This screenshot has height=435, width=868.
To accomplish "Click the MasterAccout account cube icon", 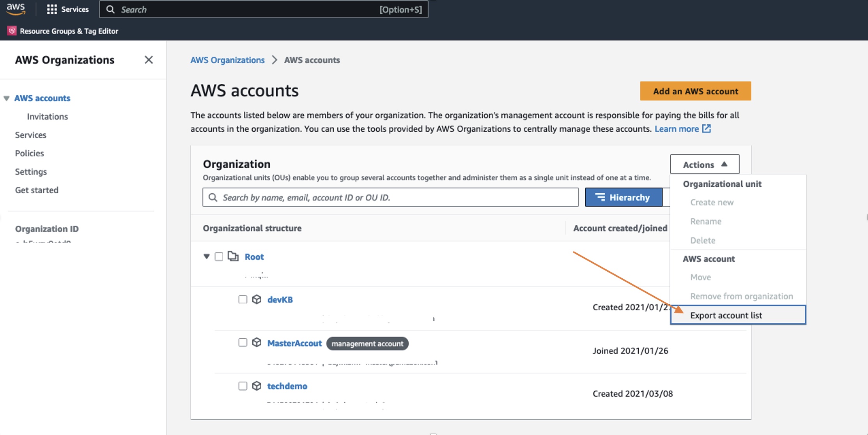I will coord(257,342).
